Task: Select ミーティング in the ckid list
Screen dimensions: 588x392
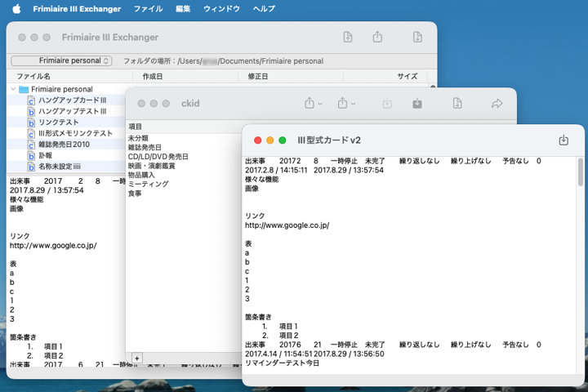Action: (x=148, y=184)
